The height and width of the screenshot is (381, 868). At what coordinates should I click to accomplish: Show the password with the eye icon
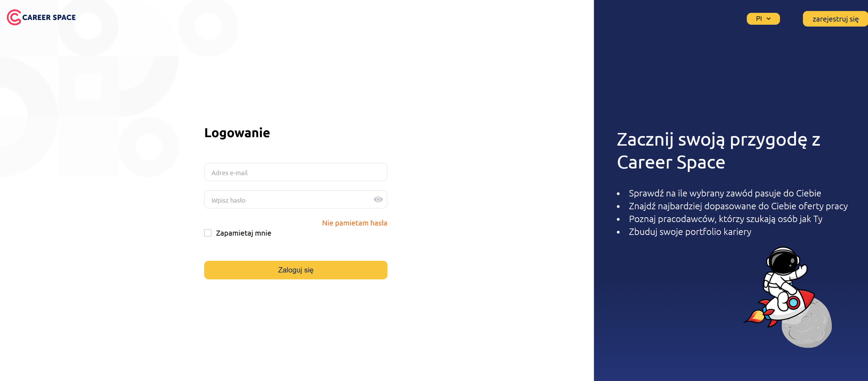pos(378,200)
